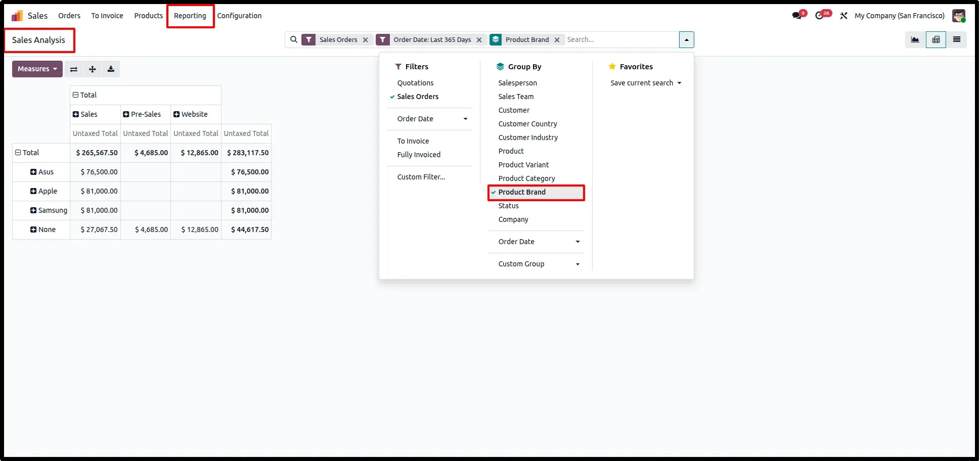Click the None row total $ 44,617.50

coord(246,229)
